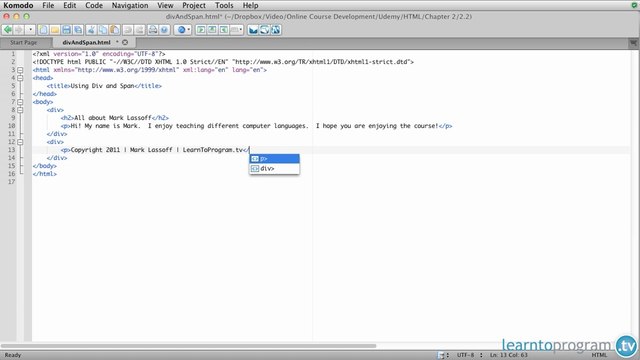Click the title text 'Using Div and Span'
This screenshot has height=360, width=640.
[102, 86]
